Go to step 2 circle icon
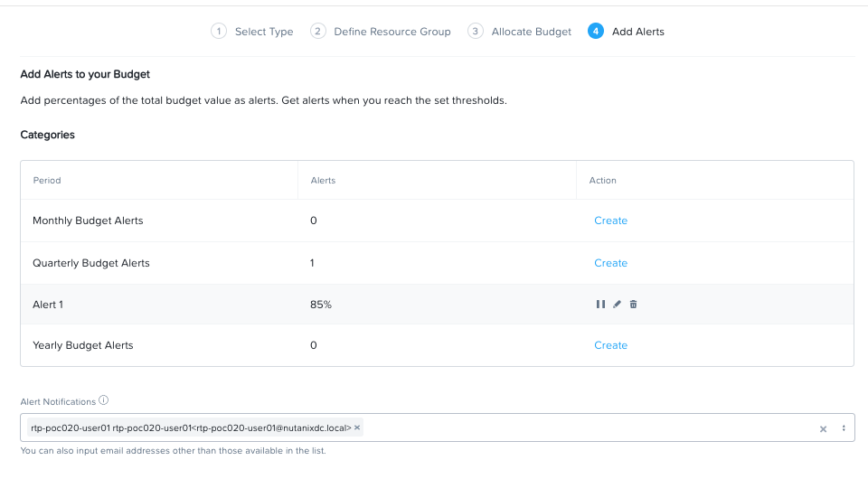 317,31
